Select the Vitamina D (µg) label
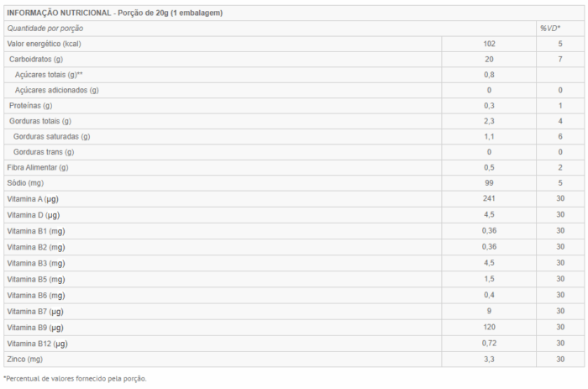The height and width of the screenshot is (389, 588). 34,215
